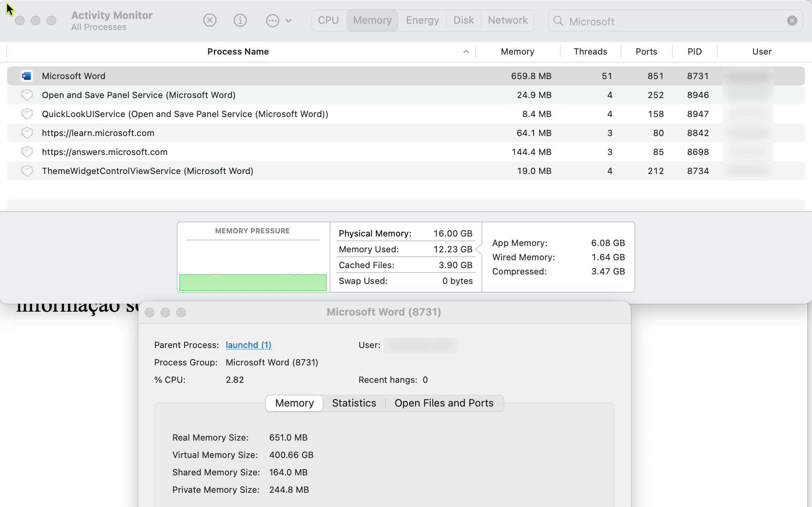Open dropdown arrow next to ellipsis
Image resolution: width=812 pixels, height=507 pixels.
[x=289, y=21]
